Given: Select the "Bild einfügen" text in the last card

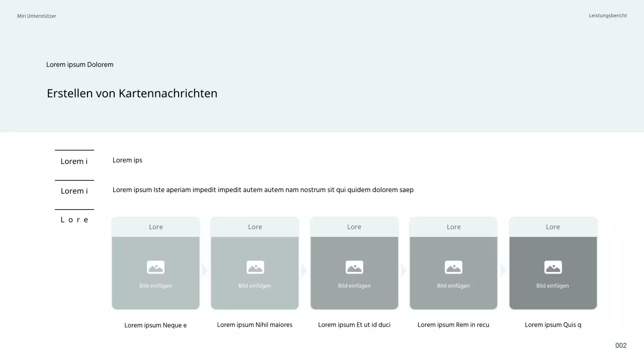Looking at the screenshot, I should 552,286.
